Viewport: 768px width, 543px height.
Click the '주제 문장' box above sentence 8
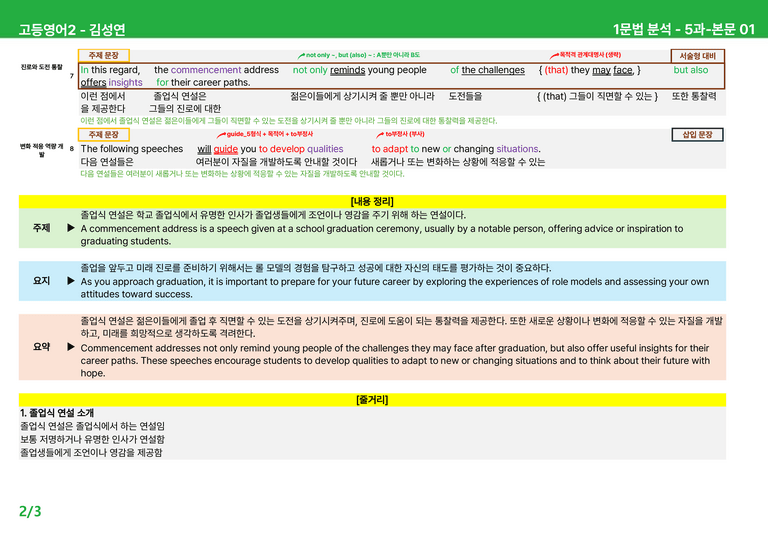tap(104, 134)
